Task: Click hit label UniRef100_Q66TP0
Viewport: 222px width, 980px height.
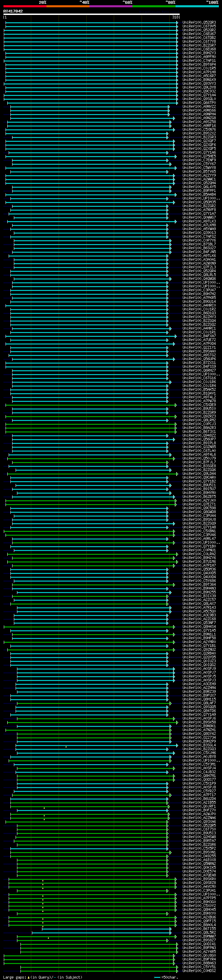Action: point(199,103)
